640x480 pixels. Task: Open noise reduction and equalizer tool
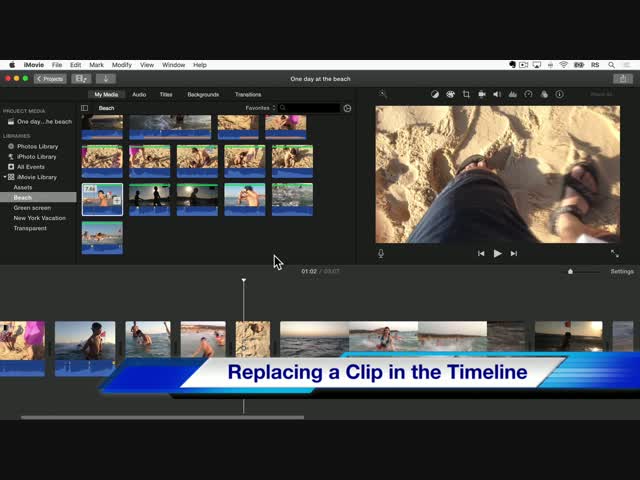(x=513, y=94)
